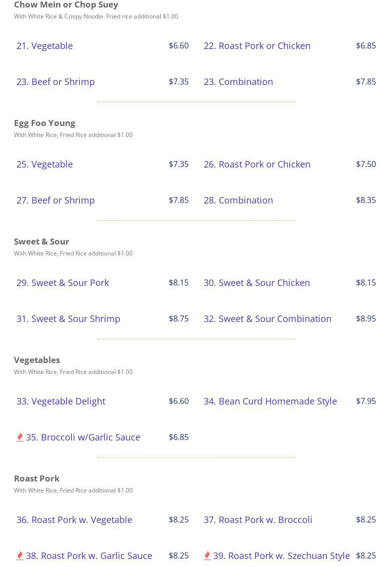392x567 pixels.
Task: Select 21. Vegetable chow mein item
Action: click(44, 45)
